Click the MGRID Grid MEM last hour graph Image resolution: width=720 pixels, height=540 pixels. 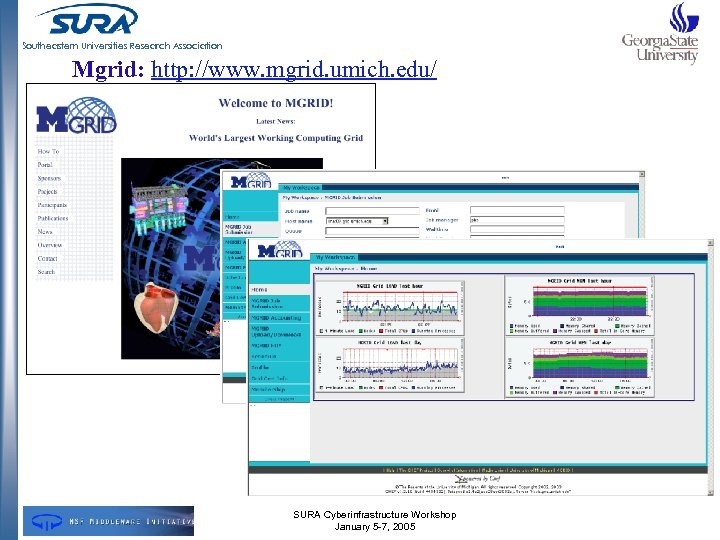coord(580,305)
